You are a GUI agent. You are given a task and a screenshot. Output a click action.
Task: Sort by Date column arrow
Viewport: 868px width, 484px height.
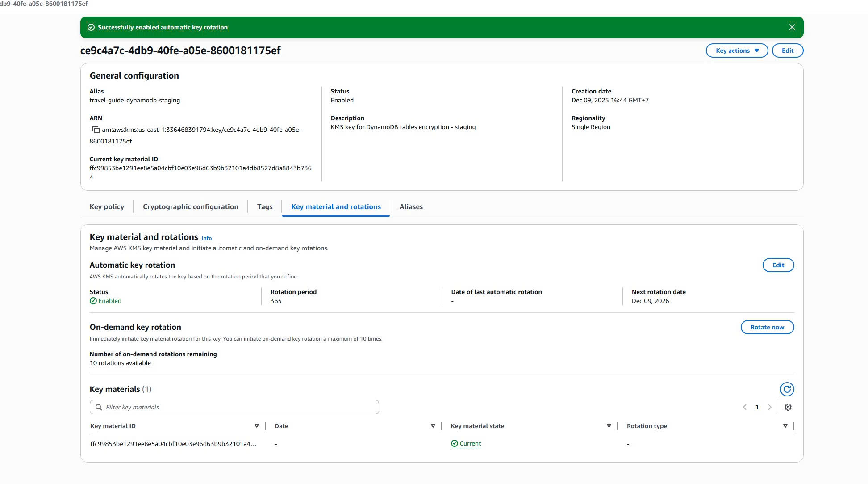[x=433, y=426]
